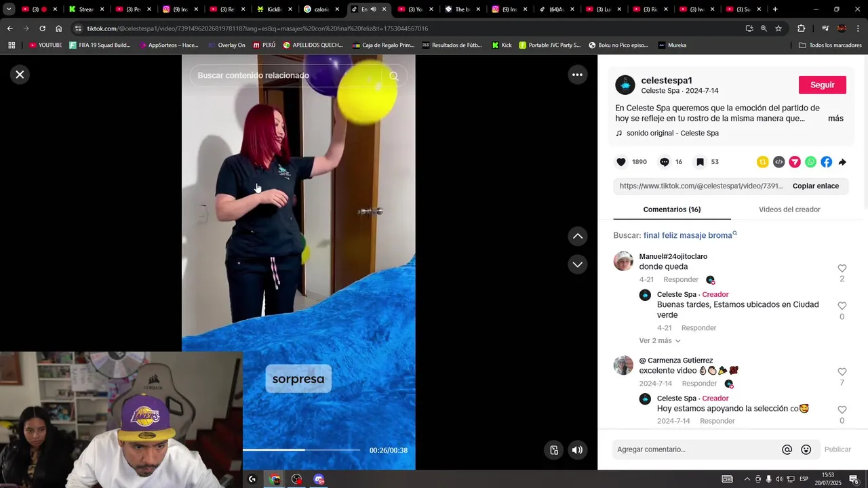Open Chrome from the taskbar

point(275,479)
